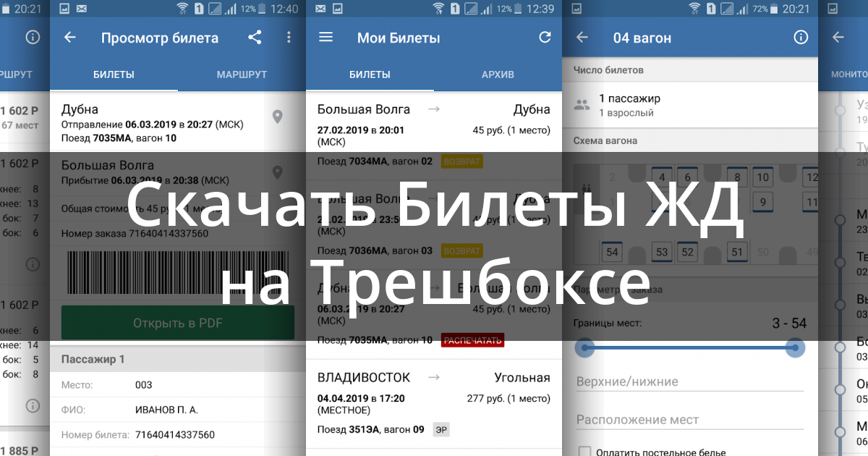The width and height of the screenshot is (868, 456).
Task: Switch to МАРШРУТ tab in ticket view
Action: point(242,75)
